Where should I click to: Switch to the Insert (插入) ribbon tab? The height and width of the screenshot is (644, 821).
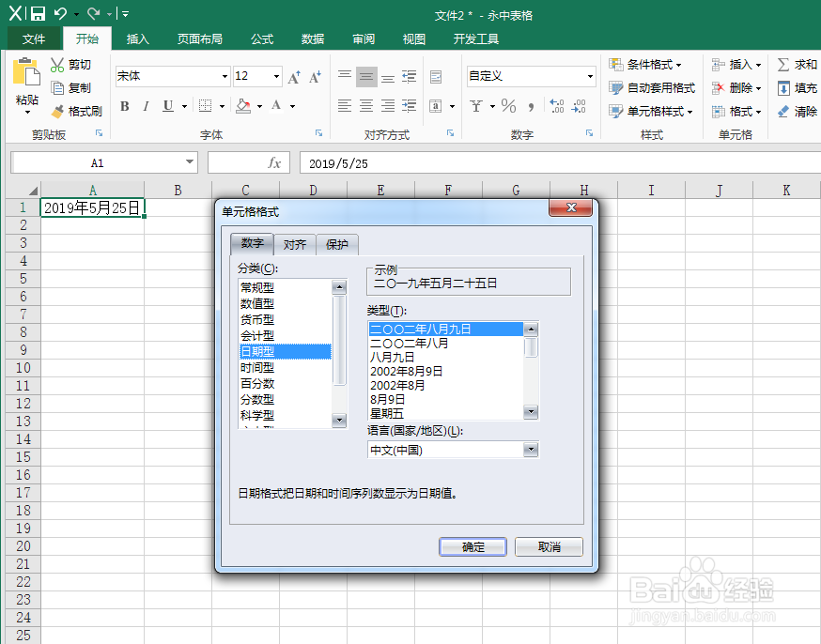tap(138, 38)
